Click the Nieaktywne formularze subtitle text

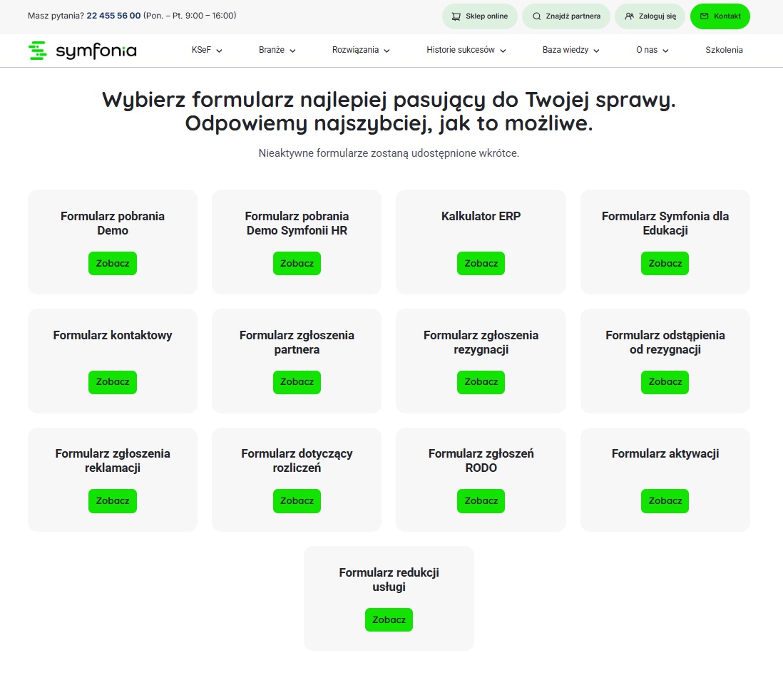[389, 153]
